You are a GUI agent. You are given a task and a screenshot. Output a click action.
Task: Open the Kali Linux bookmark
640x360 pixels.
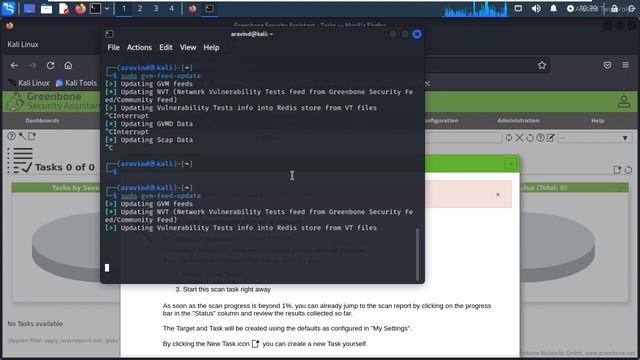(x=29, y=83)
